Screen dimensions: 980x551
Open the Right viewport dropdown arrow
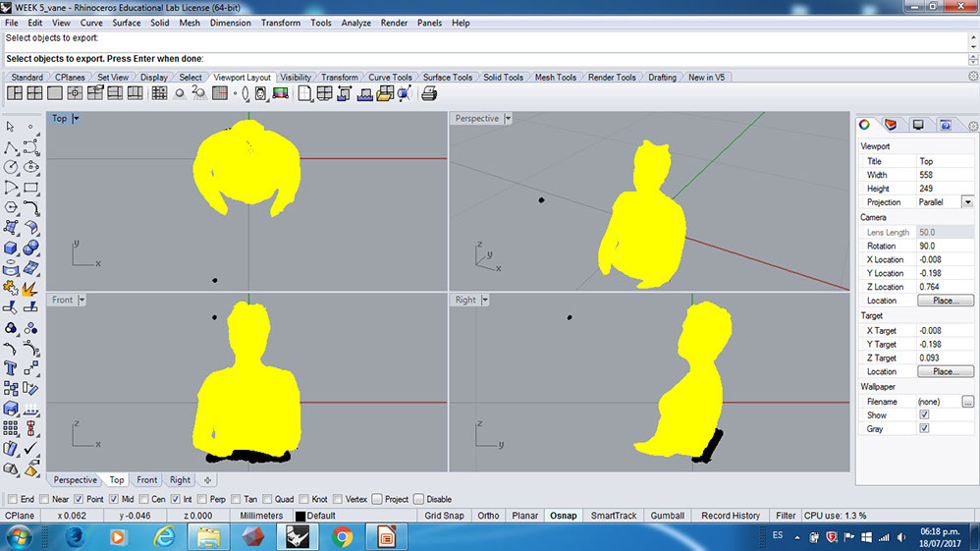click(485, 300)
